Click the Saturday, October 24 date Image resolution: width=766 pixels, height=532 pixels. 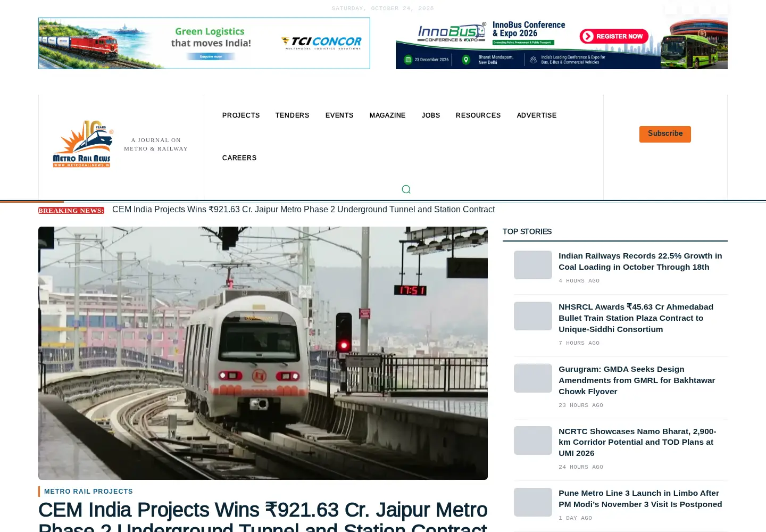click(x=383, y=9)
